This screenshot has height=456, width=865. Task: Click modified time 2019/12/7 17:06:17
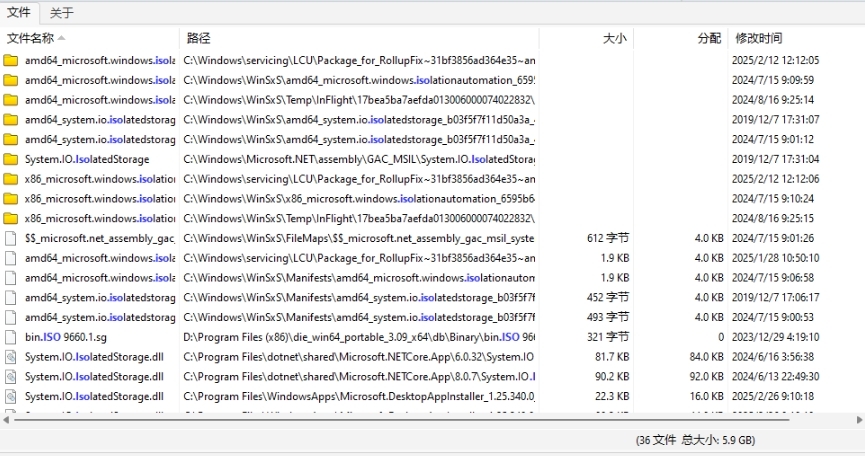[776, 298]
